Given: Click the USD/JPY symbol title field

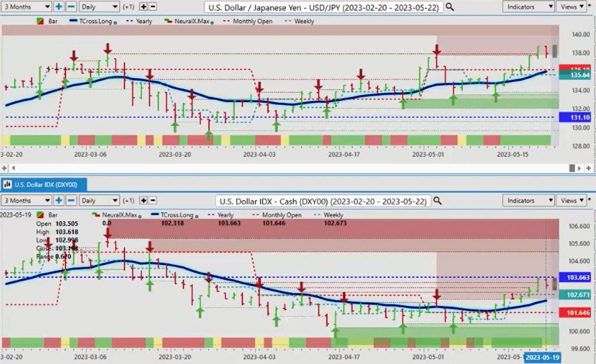Looking at the screenshot, I should [x=324, y=7].
